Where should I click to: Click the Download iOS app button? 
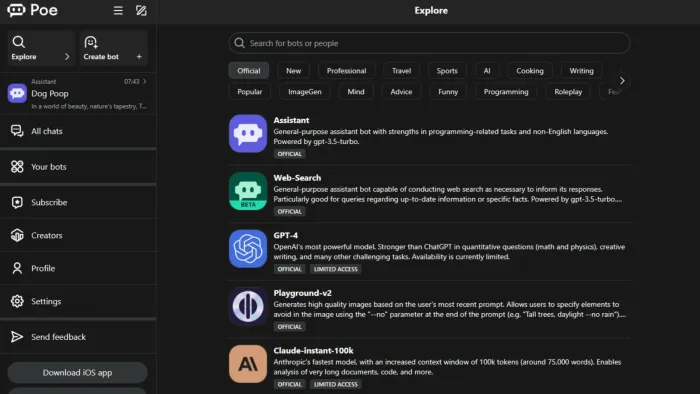click(x=77, y=373)
